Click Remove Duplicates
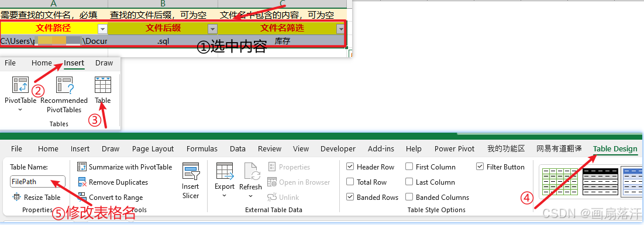 113,182
